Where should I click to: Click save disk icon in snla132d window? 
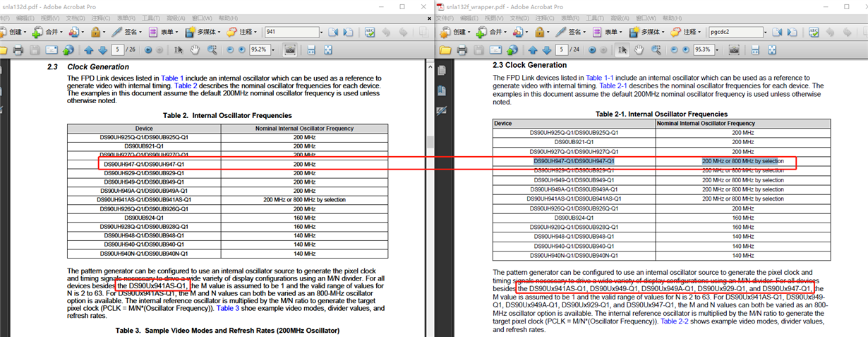(x=35, y=50)
